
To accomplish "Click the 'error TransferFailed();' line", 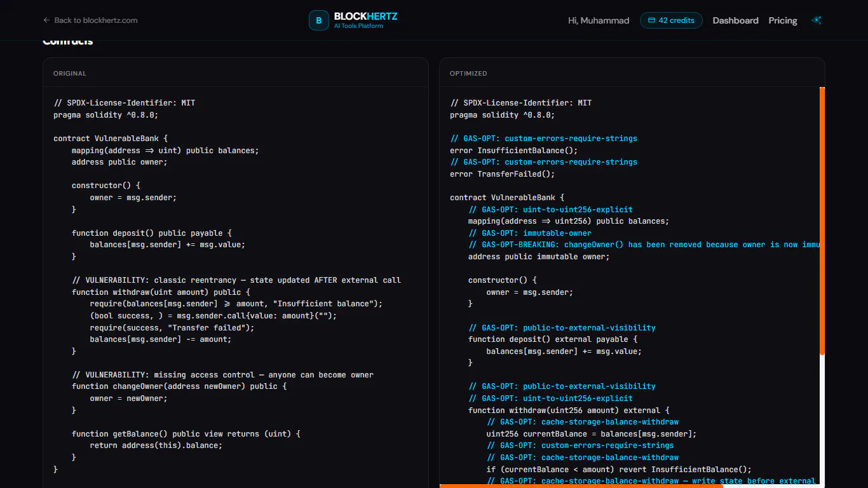I will [502, 174].
